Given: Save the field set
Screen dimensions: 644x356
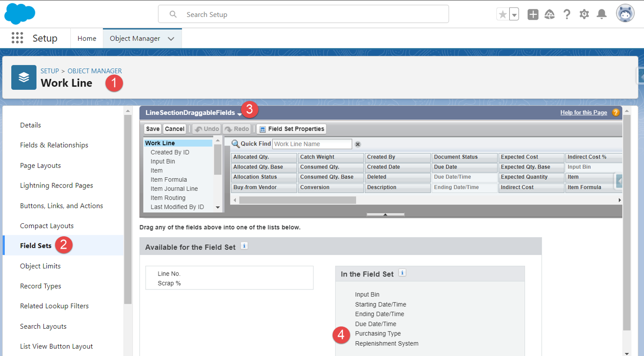Looking at the screenshot, I should pos(153,129).
